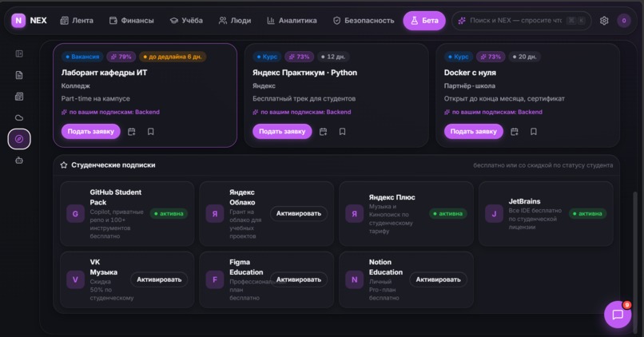644x337 pixels.
Task: Click Яндекс Плюс активна status
Action: coord(448,213)
